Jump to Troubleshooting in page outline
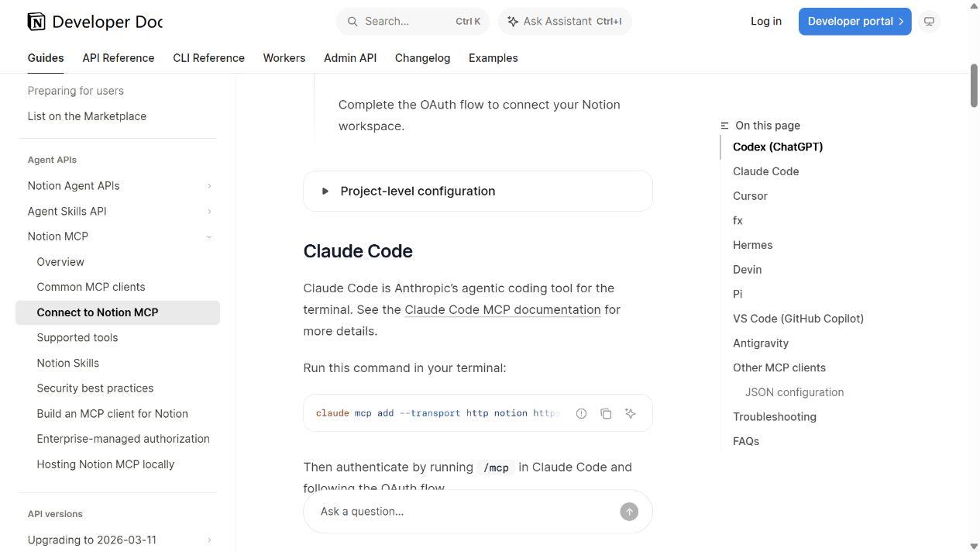Image resolution: width=980 pixels, height=552 pixels. click(x=775, y=417)
